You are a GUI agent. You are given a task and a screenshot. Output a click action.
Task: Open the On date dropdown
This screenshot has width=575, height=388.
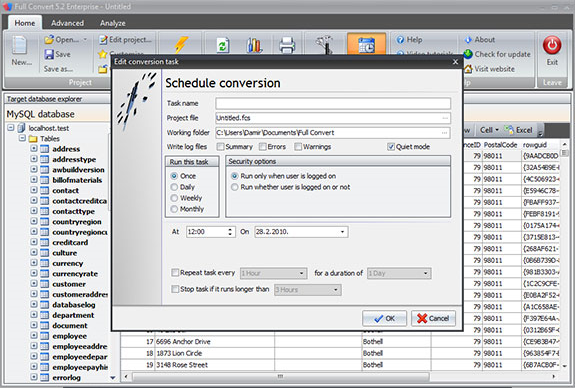click(x=342, y=232)
